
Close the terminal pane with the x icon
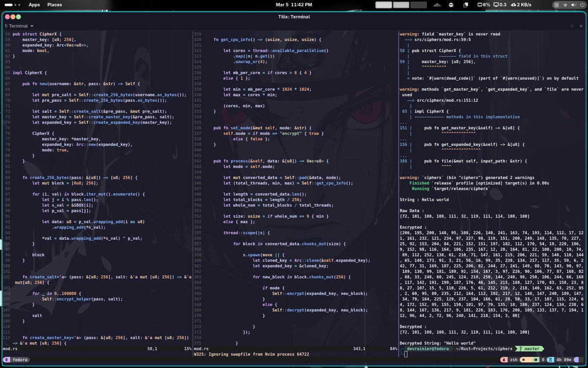[580, 26]
